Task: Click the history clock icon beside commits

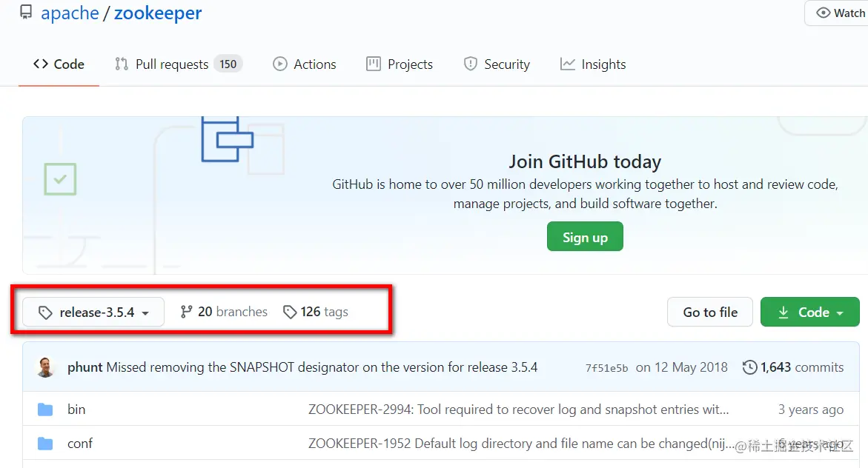Action: pyautogui.click(x=749, y=367)
